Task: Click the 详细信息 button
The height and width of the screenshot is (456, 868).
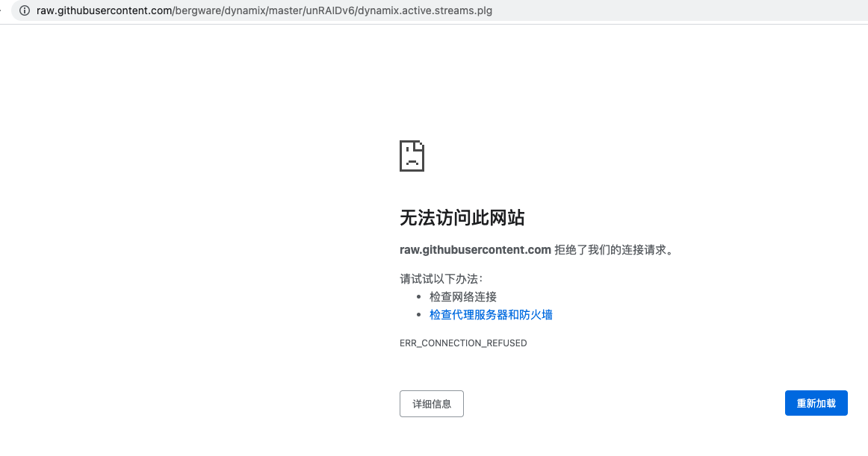Action: [432, 404]
